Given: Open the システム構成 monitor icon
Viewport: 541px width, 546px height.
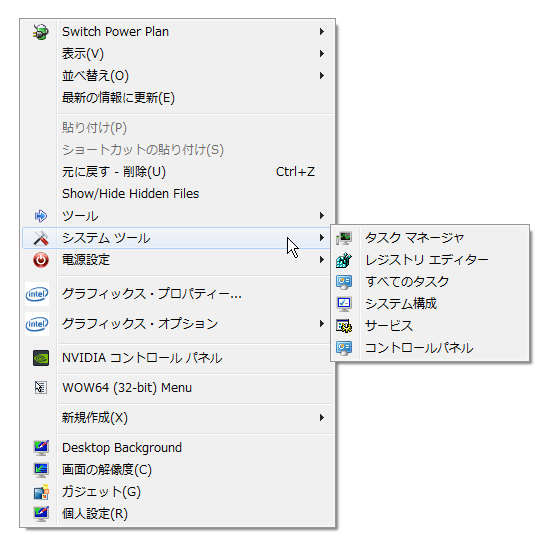Looking at the screenshot, I should [x=344, y=304].
